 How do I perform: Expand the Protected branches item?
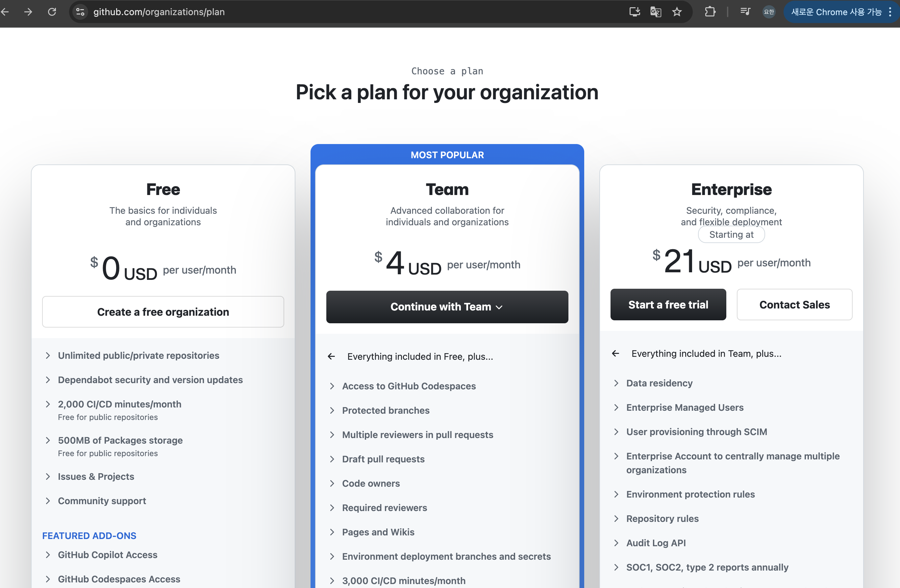tap(385, 410)
